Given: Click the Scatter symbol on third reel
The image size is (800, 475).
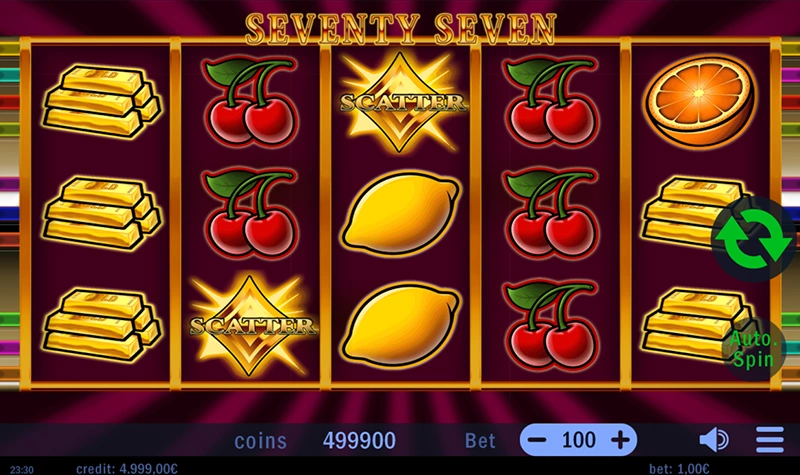Looking at the screenshot, I should coord(401,102).
